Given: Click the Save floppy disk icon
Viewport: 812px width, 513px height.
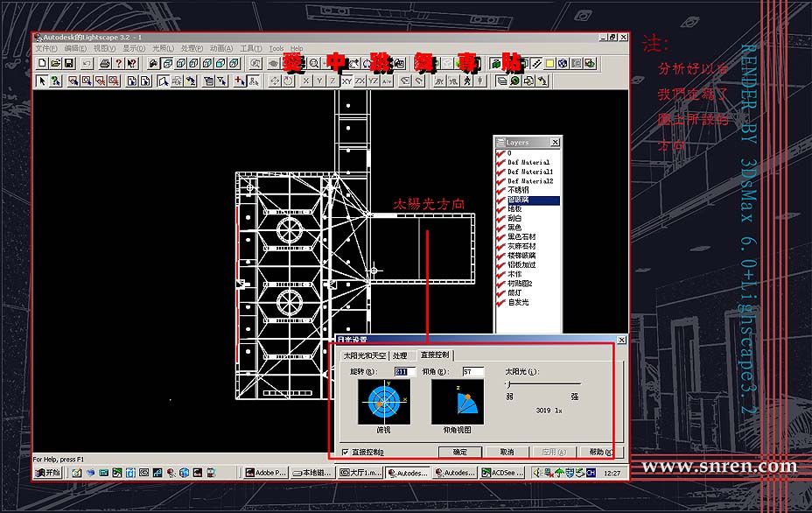Looking at the screenshot, I should point(69,63).
